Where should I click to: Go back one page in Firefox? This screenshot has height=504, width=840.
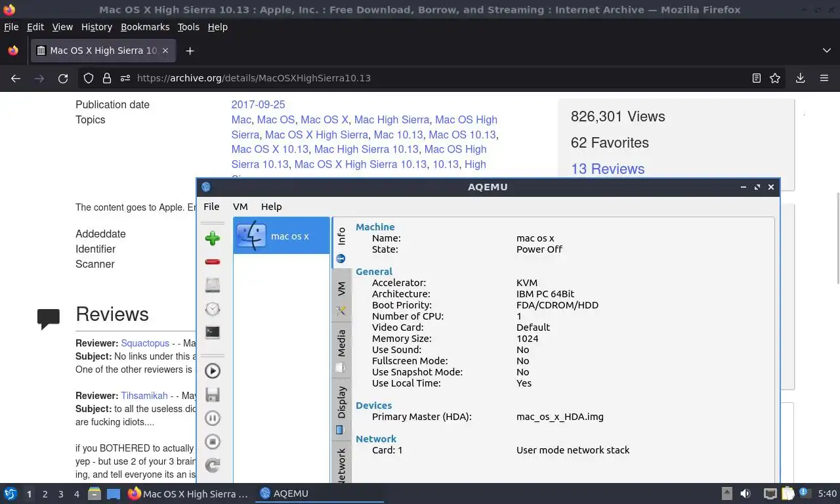coord(16,78)
